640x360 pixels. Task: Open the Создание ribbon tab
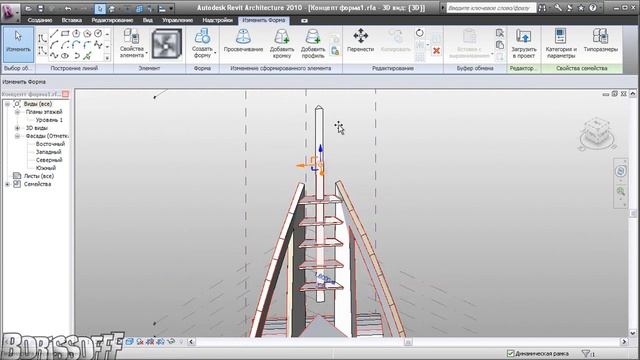coord(40,20)
